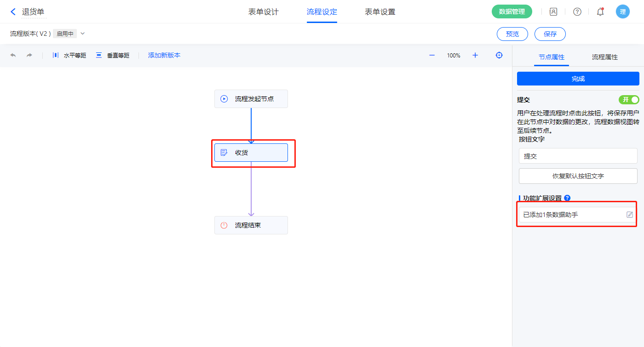The width and height of the screenshot is (644, 347).
Task: Click the redo arrow in toolbar
Action: pyautogui.click(x=29, y=55)
